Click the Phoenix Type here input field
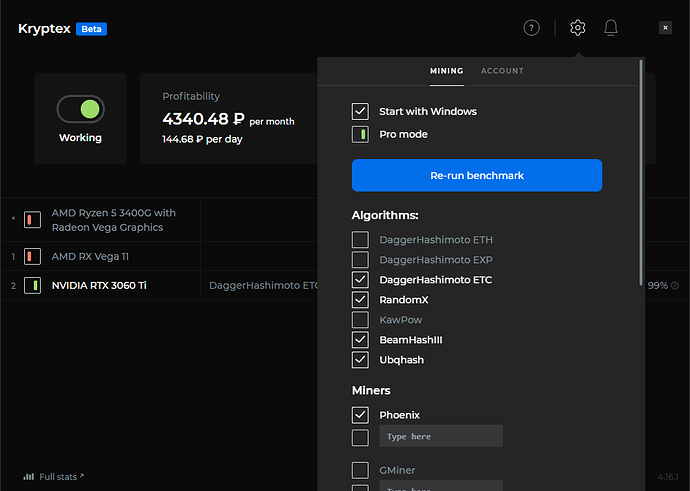Viewport: 690px width, 491px height. point(441,436)
